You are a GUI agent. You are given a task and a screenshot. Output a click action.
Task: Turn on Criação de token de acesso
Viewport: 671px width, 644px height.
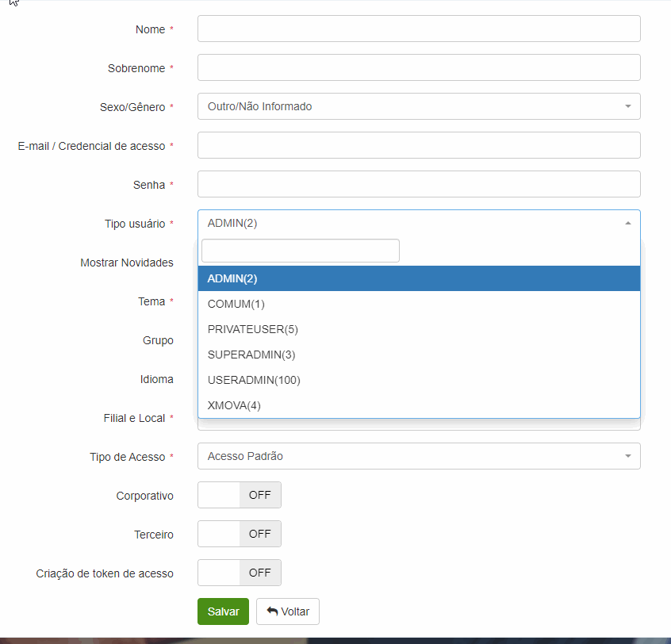[239, 572]
